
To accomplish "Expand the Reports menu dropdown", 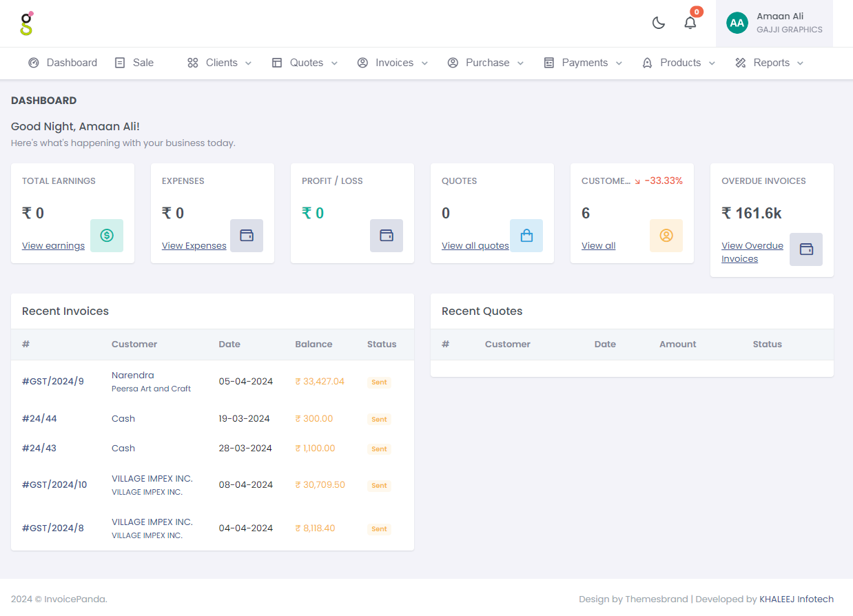I will [770, 63].
